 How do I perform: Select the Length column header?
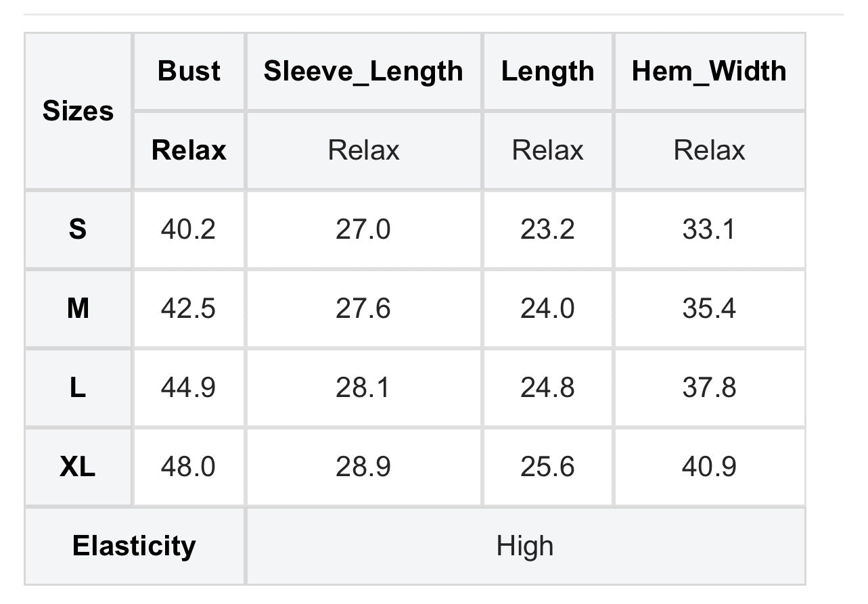(x=547, y=71)
